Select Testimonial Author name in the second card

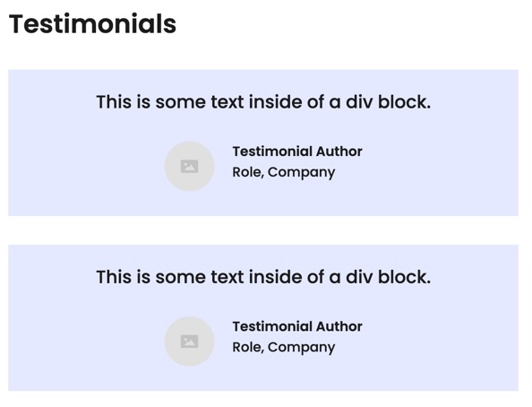(297, 326)
